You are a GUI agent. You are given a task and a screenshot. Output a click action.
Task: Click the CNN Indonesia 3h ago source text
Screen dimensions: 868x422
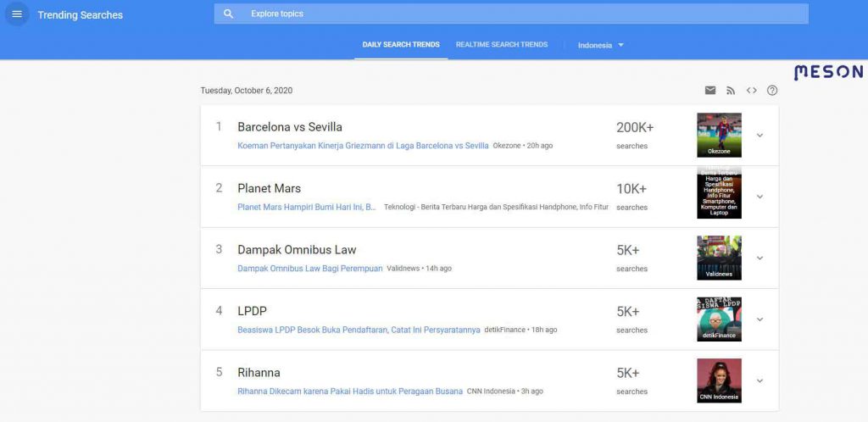(505, 391)
